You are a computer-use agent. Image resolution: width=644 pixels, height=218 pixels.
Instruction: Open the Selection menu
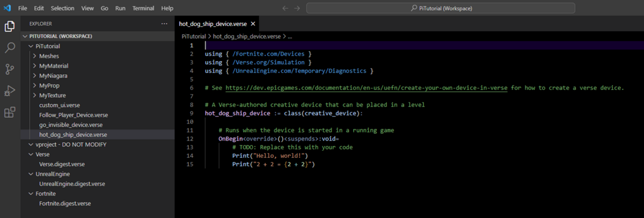(x=63, y=9)
